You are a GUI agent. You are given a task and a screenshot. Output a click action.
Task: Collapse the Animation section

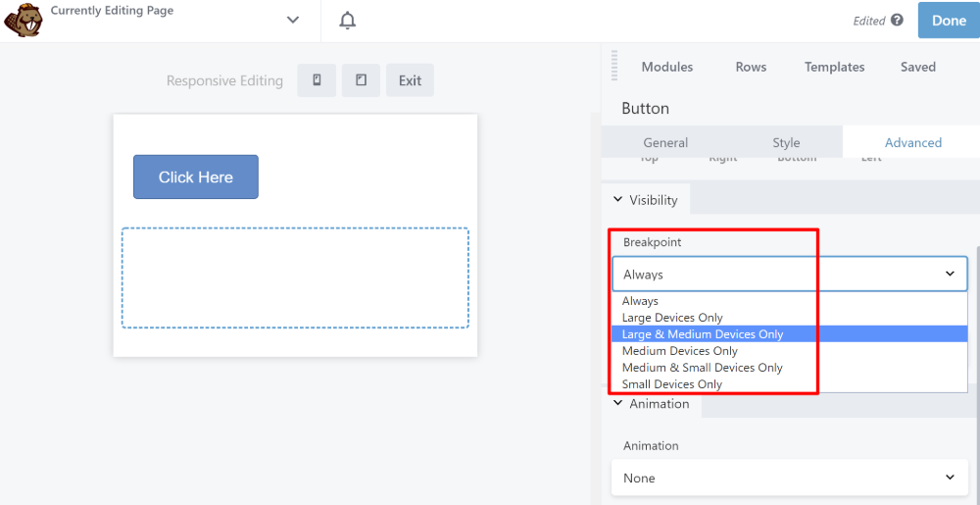(652, 404)
